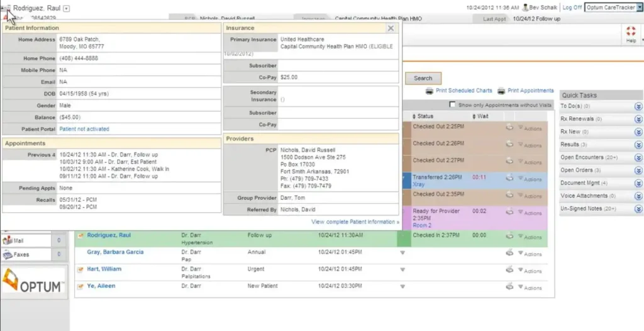
Task: Open Actions menu for Checked In 2:37PM row
Action: [x=530, y=237]
